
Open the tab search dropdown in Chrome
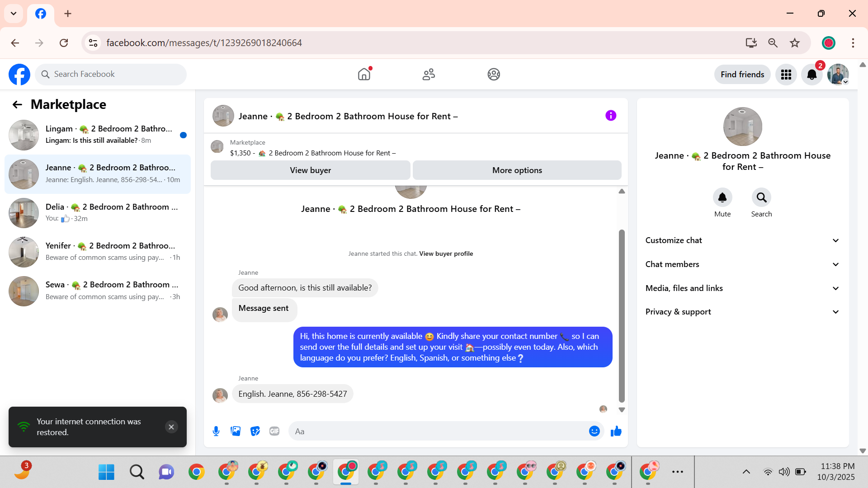[x=14, y=14]
